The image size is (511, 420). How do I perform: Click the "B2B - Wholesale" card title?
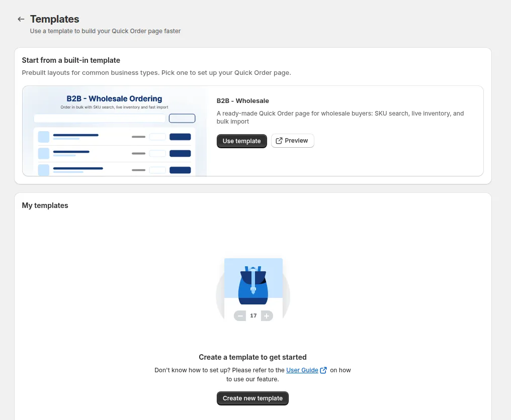pos(242,101)
